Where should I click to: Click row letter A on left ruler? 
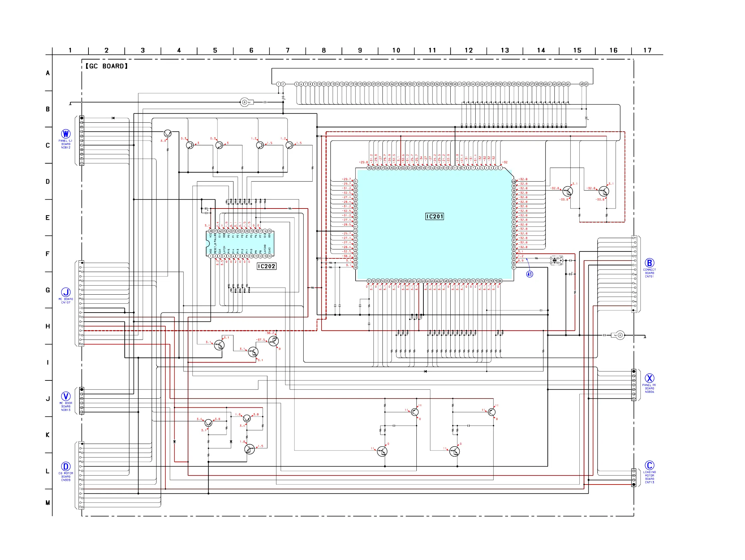[x=48, y=73]
